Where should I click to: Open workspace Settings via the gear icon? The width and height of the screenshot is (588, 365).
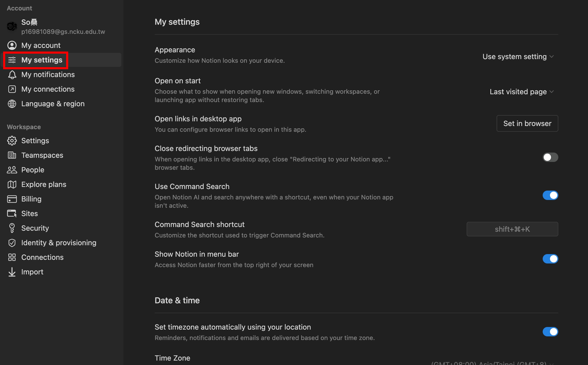(12, 141)
